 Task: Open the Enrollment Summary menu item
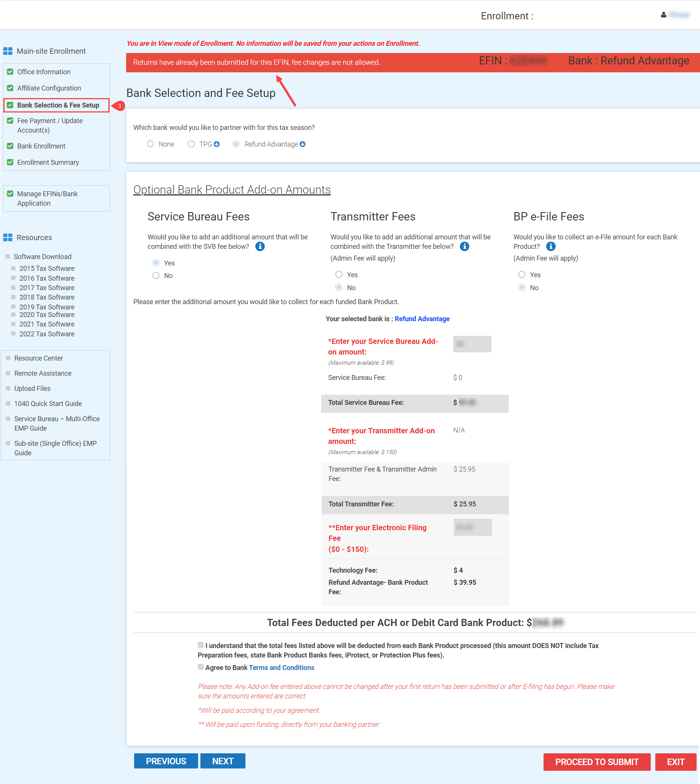(x=48, y=162)
